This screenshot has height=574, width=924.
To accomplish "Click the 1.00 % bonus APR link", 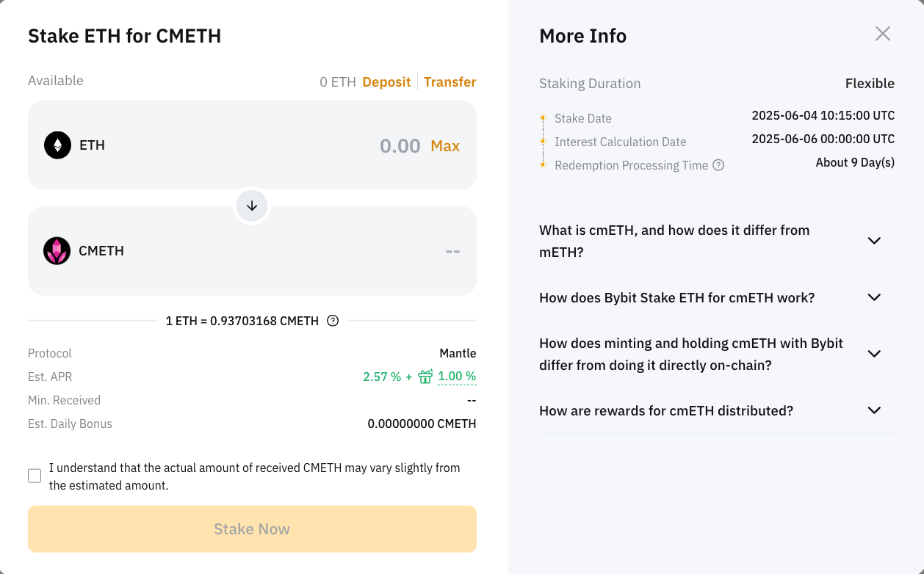I will 457,377.
